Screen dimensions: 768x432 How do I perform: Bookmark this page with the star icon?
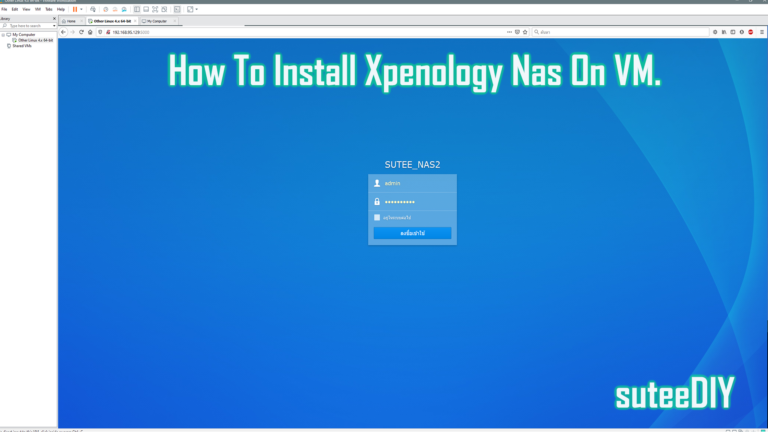click(x=525, y=32)
